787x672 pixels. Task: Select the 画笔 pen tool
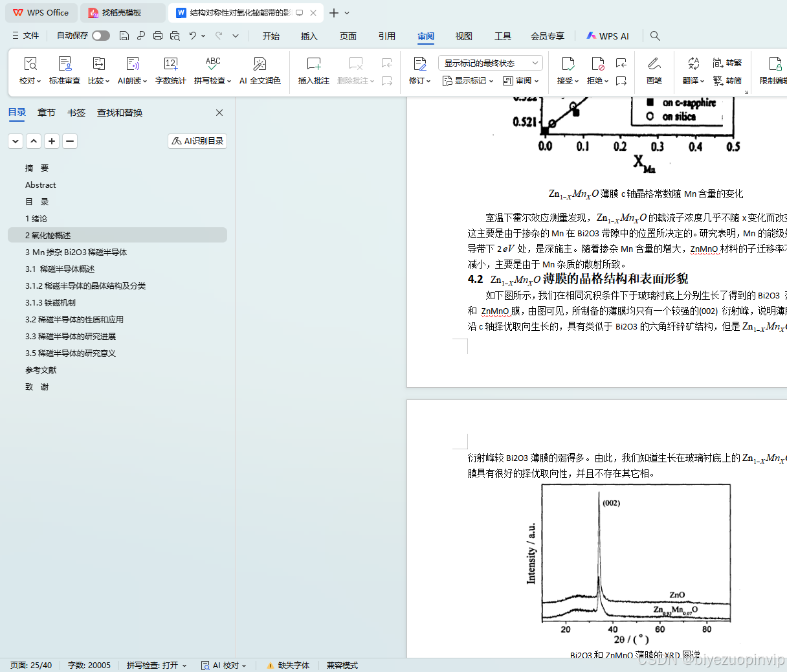tap(654, 71)
